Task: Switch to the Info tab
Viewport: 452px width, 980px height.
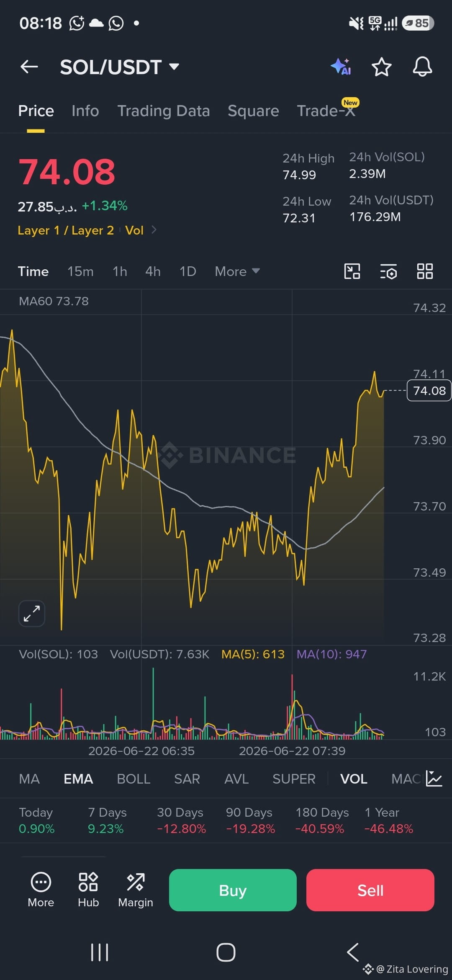Action: (x=85, y=111)
